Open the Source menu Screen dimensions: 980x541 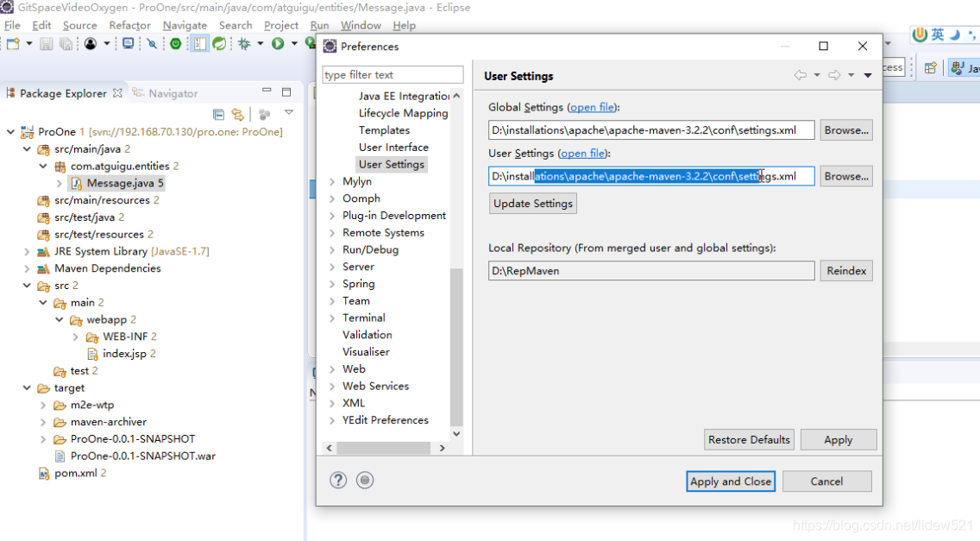click(x=80, y=26)
